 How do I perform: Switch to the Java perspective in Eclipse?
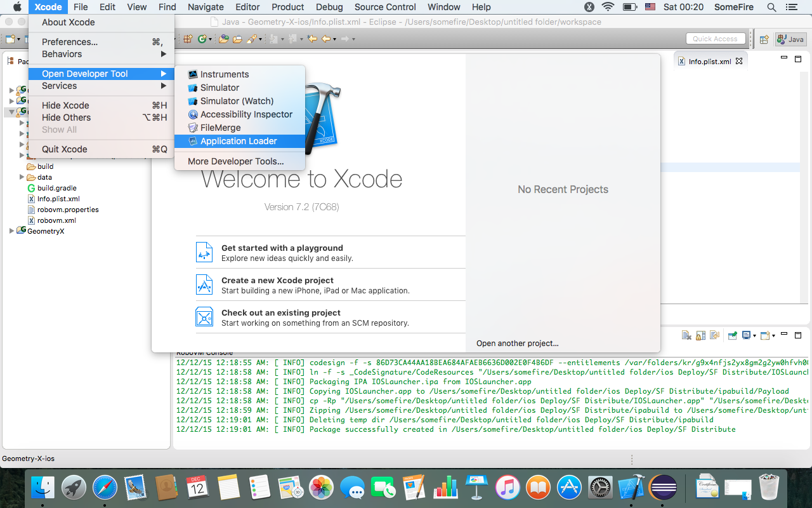pos(790,39)
